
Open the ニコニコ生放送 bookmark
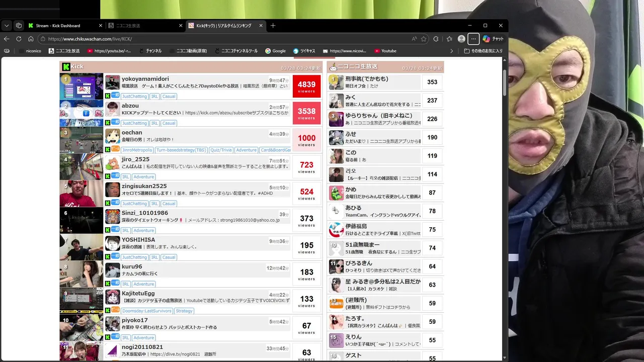[64, 51]
